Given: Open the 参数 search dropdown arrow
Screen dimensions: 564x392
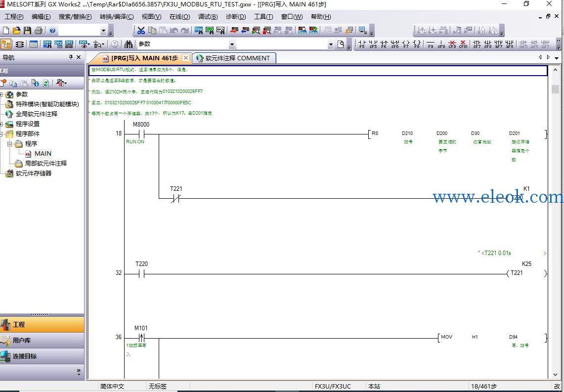Looking at the screenshot, I should 232,44.
